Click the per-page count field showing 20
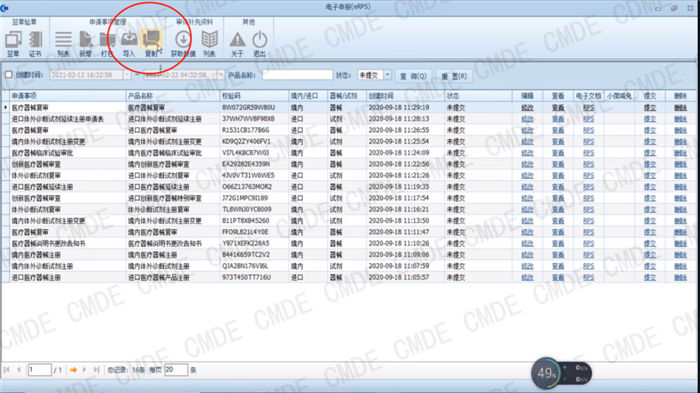700x393 pixels. pos(175,370)
